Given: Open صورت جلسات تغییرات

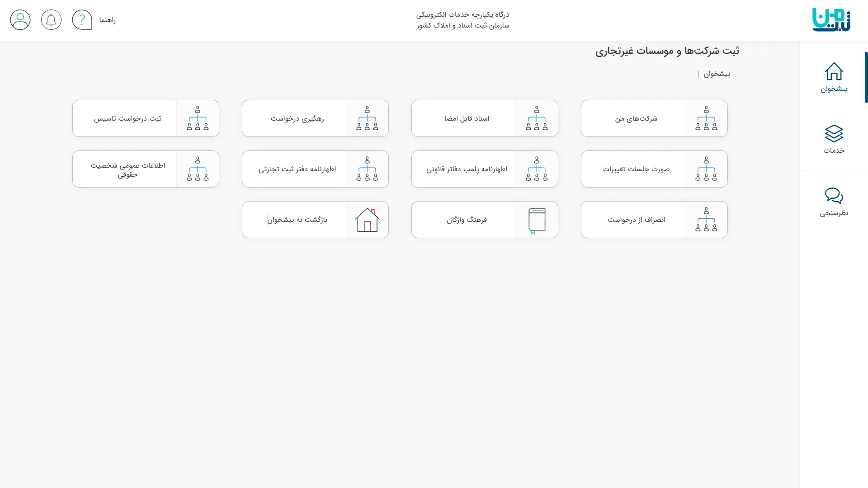Looking at the screenshot, I should point(633,169).
